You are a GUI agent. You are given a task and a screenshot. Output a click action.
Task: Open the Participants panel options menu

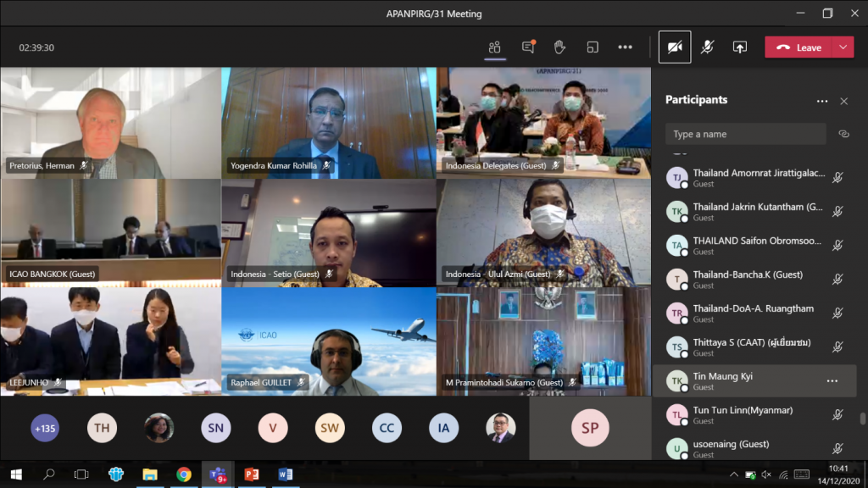tap(821, 100)
